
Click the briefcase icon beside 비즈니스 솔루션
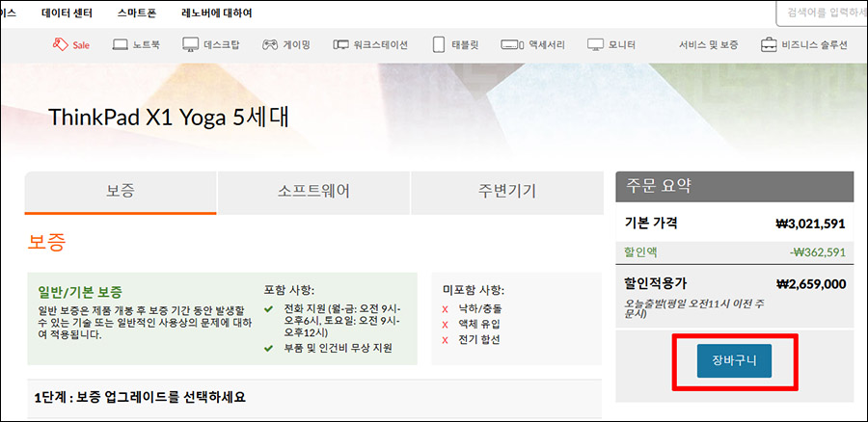769,44
